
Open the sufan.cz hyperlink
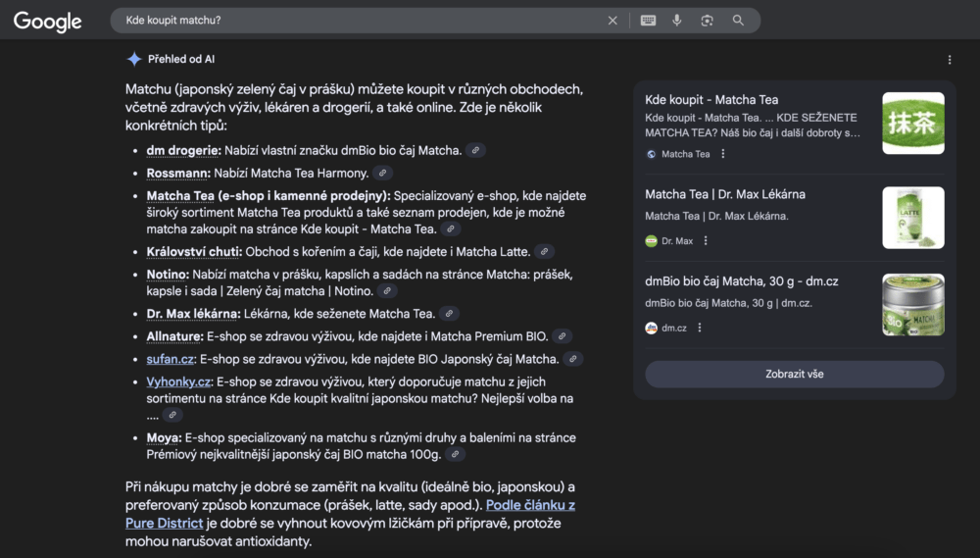click(170, 359)
